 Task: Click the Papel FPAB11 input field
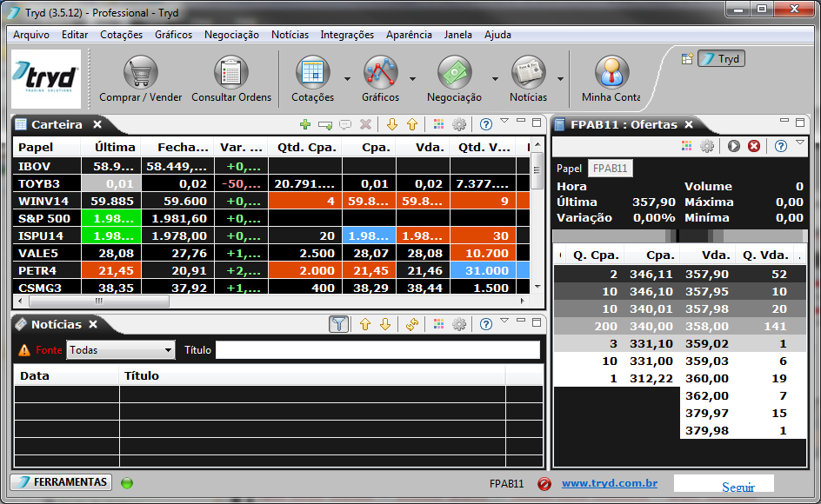point(610,169)
